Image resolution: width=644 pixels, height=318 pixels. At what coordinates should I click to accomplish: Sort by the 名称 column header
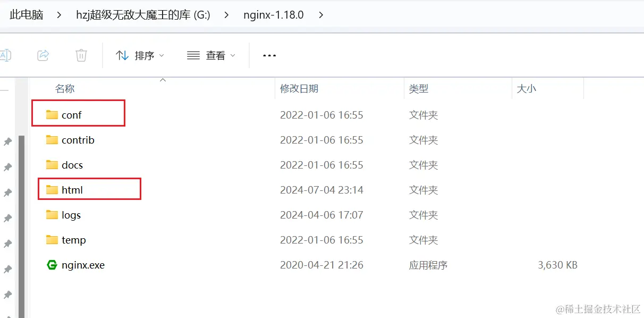point(65,89)
